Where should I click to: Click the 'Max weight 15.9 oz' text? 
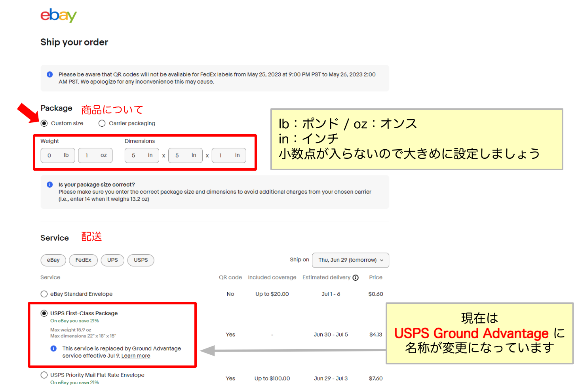pyautogui.click(x=71, y=330)
